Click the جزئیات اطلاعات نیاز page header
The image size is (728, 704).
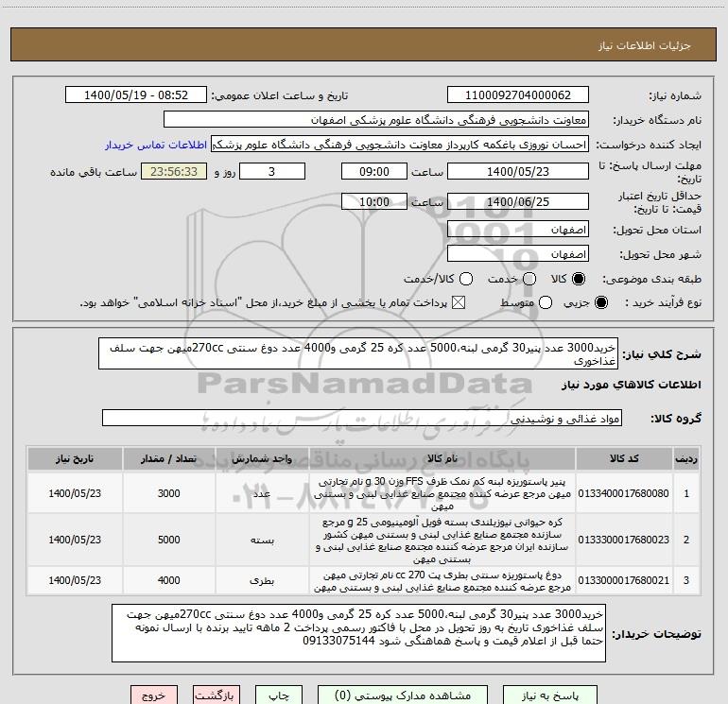click(644, 45)
